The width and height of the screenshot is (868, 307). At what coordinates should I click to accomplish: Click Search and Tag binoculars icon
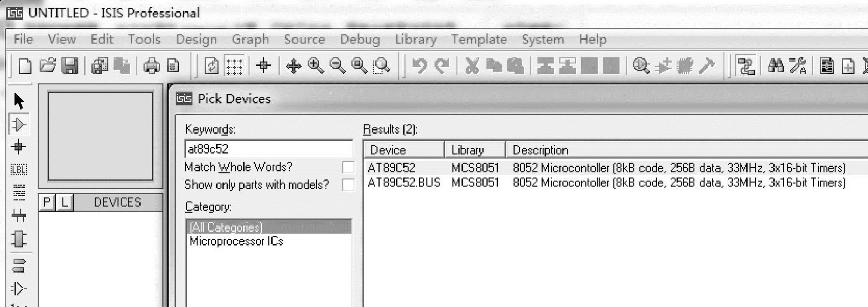coord(776,65)
